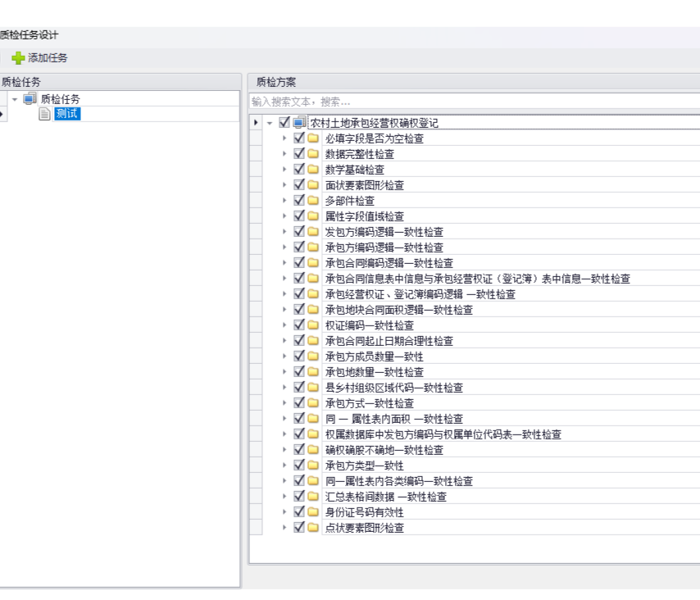Expand 同一属性表内各类编码一致性检查 node

coord(284,481)
